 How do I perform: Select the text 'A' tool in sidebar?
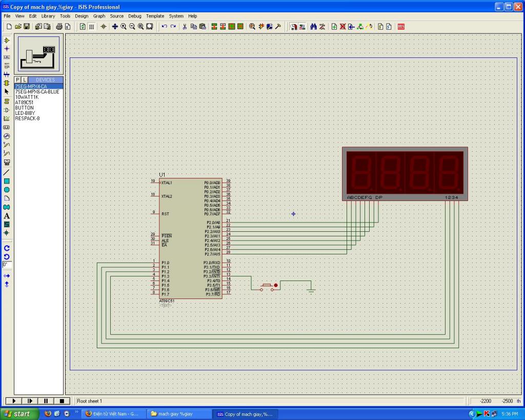pos(7,216)
